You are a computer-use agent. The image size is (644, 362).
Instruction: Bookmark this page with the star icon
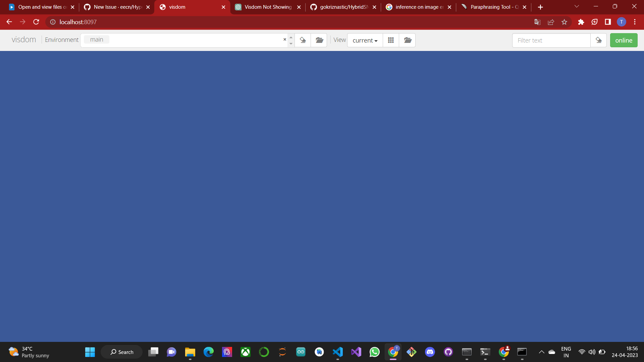564,22
